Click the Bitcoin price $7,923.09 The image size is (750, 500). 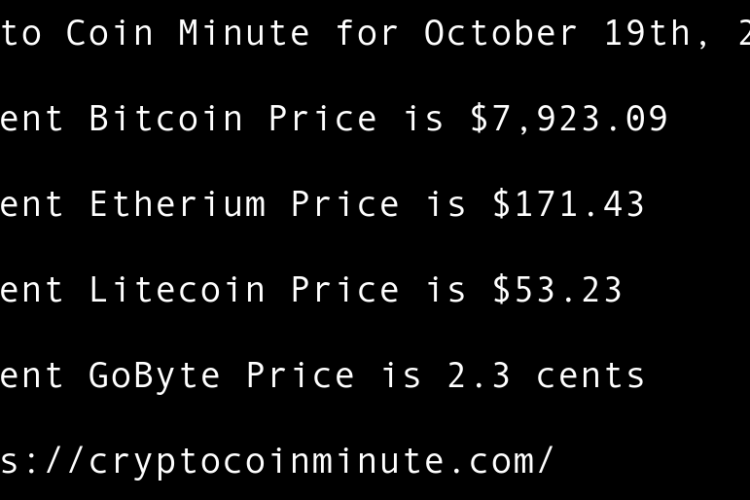click(568, 119)
